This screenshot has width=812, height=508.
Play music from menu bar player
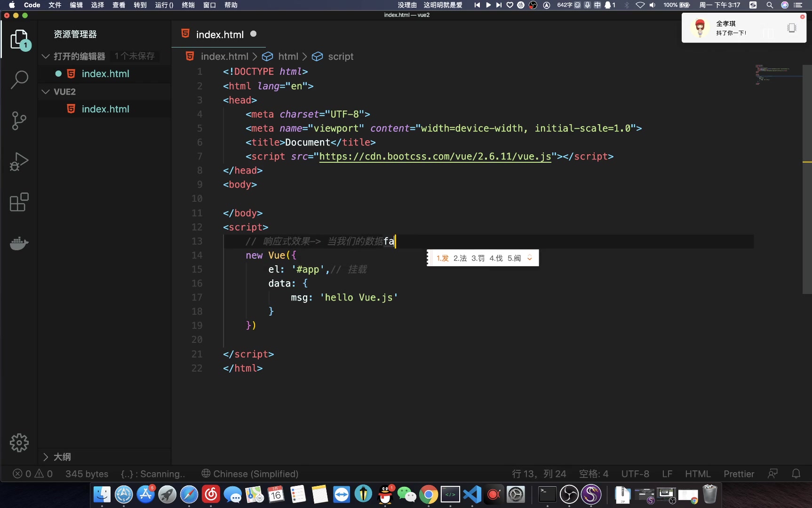tap(488, 5)
